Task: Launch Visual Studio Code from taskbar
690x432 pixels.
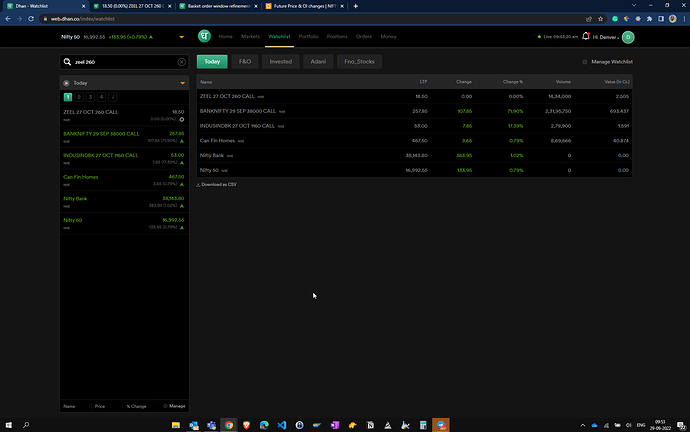Action: 282,425
